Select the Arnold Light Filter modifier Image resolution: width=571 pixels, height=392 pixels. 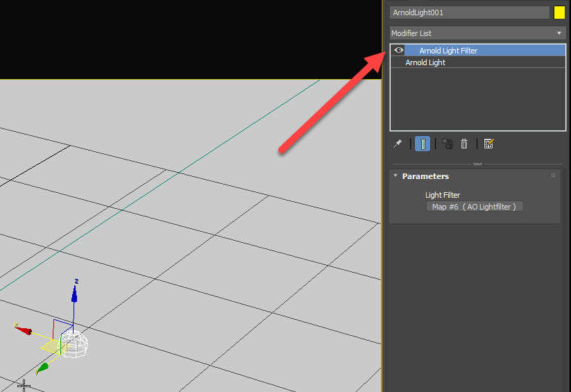click(478, 50)
